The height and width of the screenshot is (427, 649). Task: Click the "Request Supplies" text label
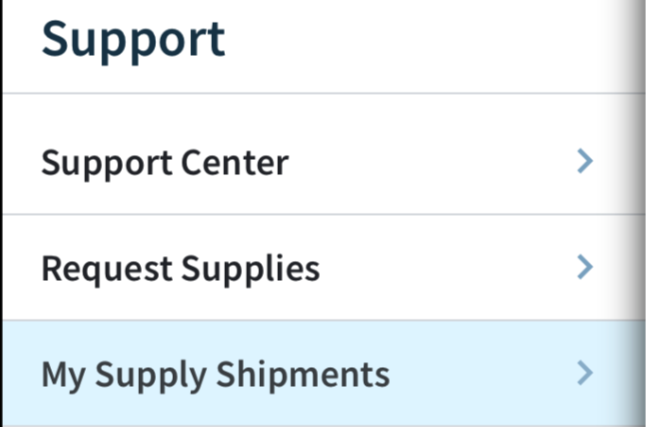pyautogui.click(x=181, y=268)
